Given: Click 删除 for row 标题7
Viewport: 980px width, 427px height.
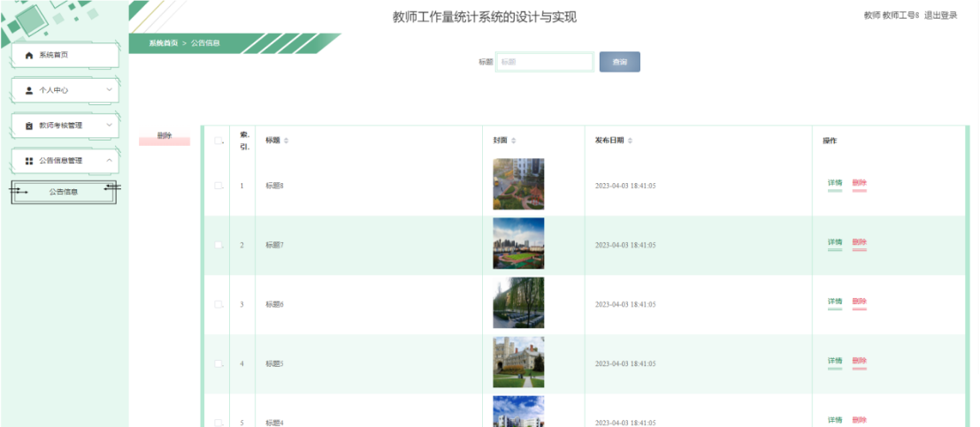Looking at the screenshot, I should [x=860, y=243].
